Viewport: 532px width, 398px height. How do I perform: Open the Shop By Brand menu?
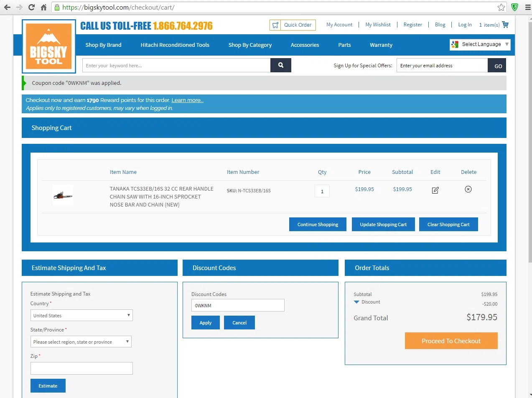pos(103,45)
